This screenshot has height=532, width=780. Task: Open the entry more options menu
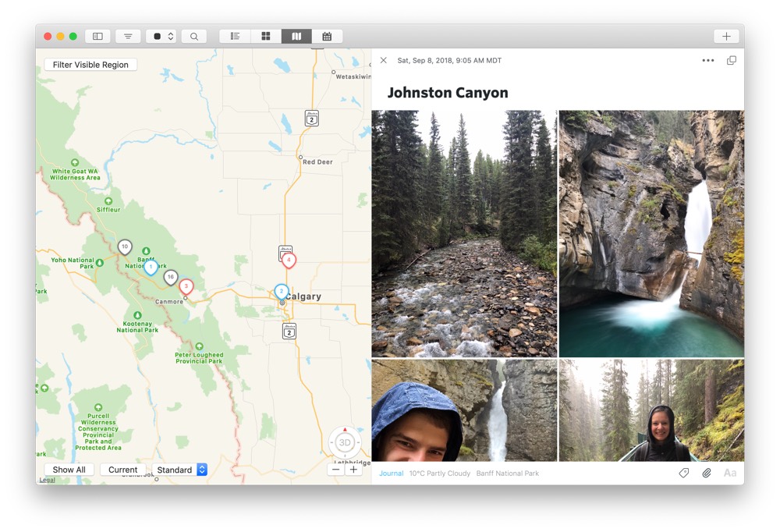[708, 60]
